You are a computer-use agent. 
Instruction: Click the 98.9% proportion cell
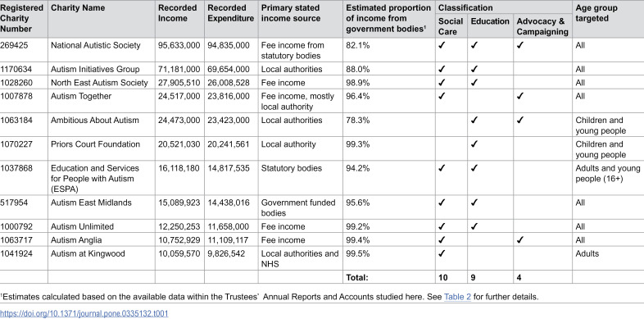pyautogui.click(x=389, y=83)
